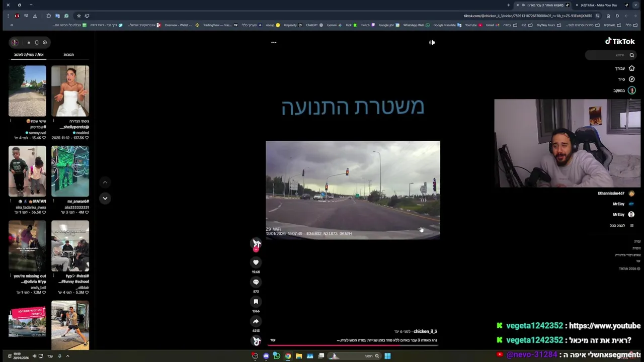Open Ethannissim467 followed account

pyautogui.click(x=616, y=194)
